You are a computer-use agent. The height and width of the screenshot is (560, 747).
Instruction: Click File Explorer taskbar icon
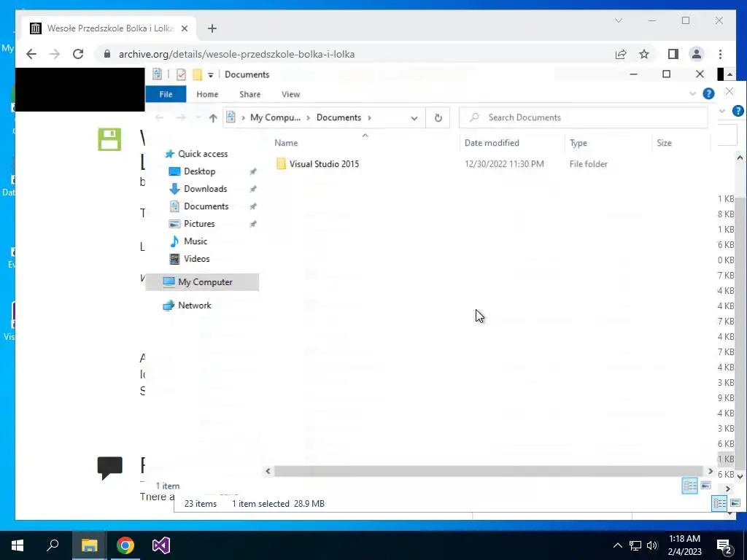89,545
